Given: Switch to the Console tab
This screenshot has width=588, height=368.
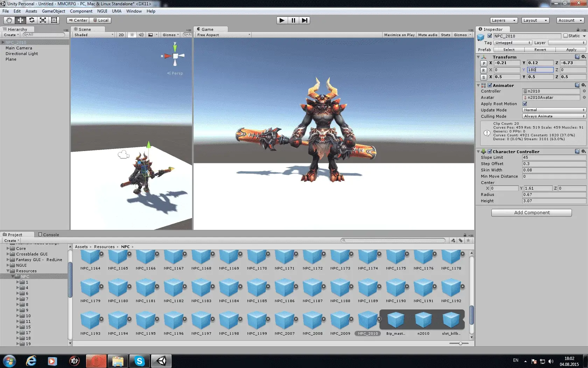Looking at the screenshot, I should 49,234.
